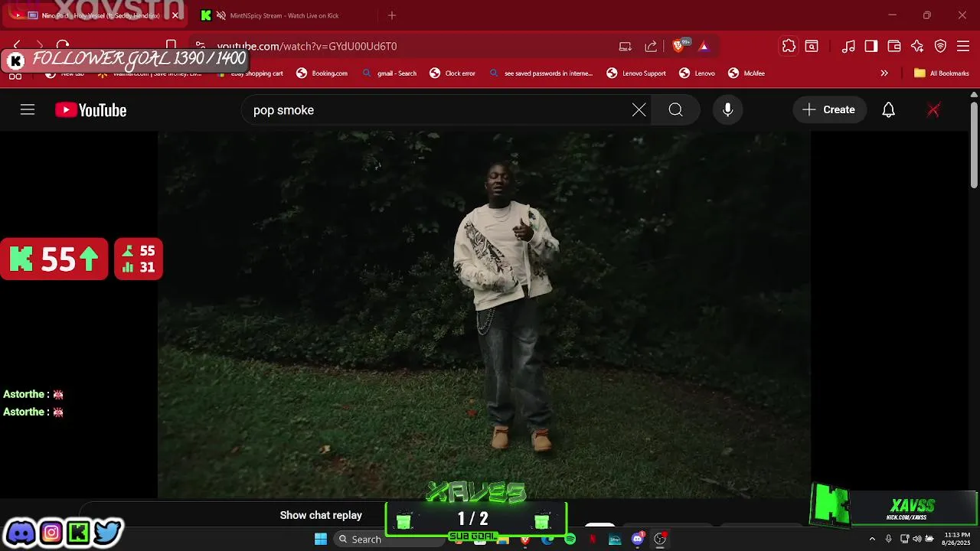This screenshot has height=551, width=980.
Task: Open Microsoft Edge from the taskbar
Action: click(x=547, y=540)
